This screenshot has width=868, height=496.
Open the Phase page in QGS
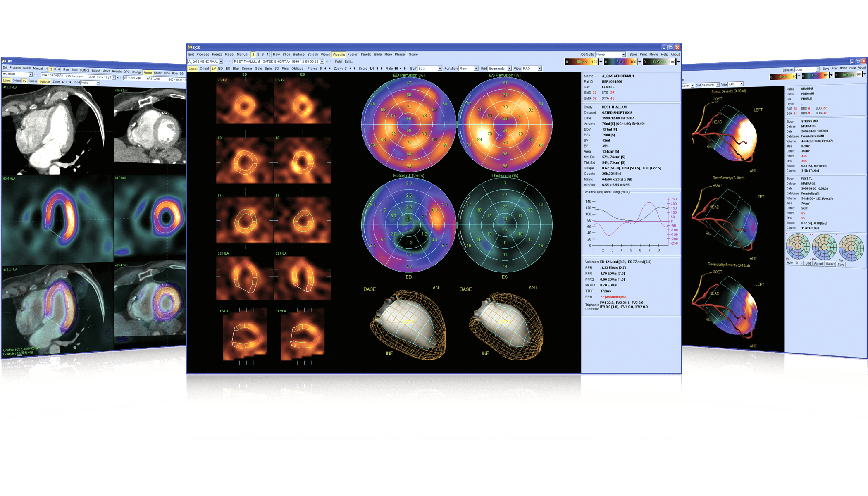400,55
